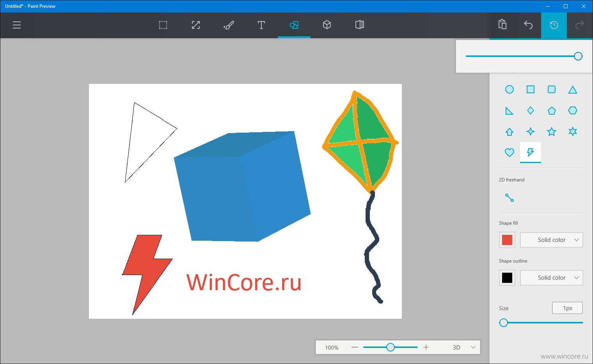Pick the rounded rectangle shape
Screen dimensions: 593x364
552,90
